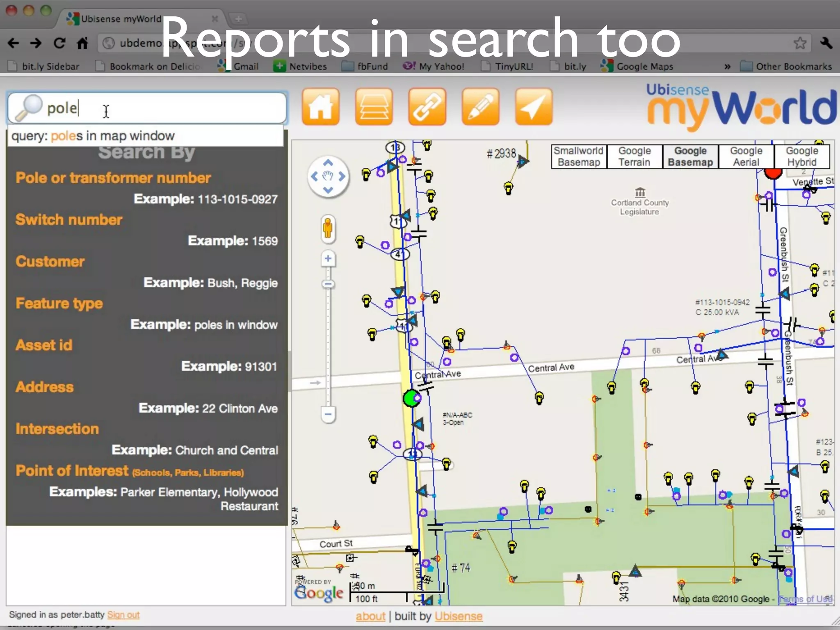Pan map left with the arrow
Screen dimensions: 840x630
(x=314, y=176)
